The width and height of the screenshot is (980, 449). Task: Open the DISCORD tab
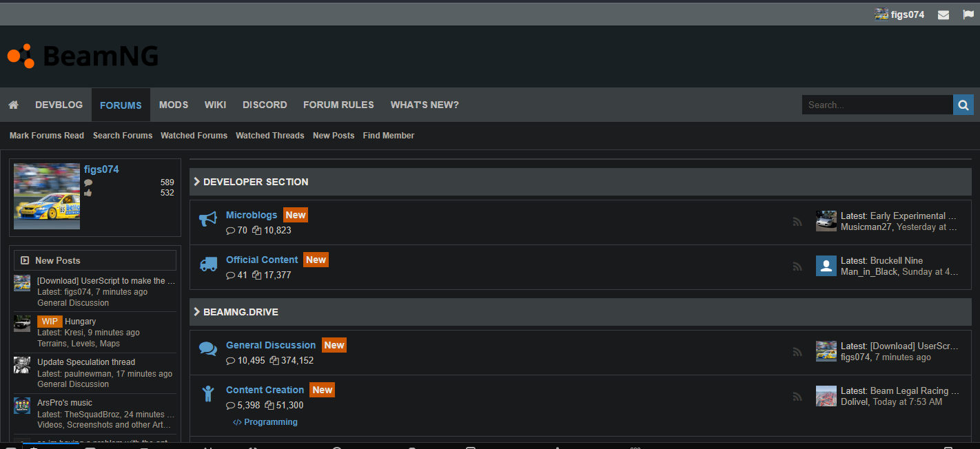(x=265, y=105)
